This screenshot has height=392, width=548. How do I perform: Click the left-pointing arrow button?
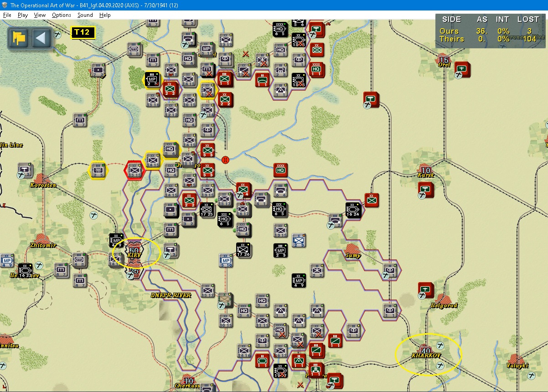(41, 38)
